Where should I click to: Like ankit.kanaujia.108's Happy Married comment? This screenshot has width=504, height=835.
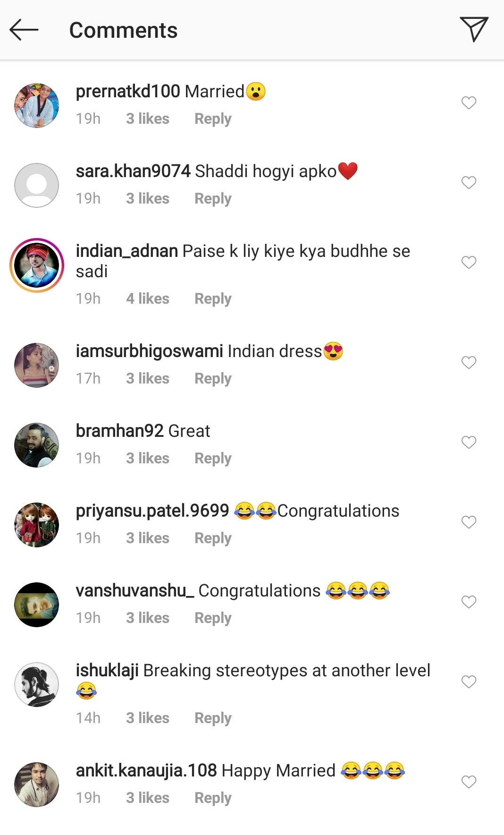point(469,782)
